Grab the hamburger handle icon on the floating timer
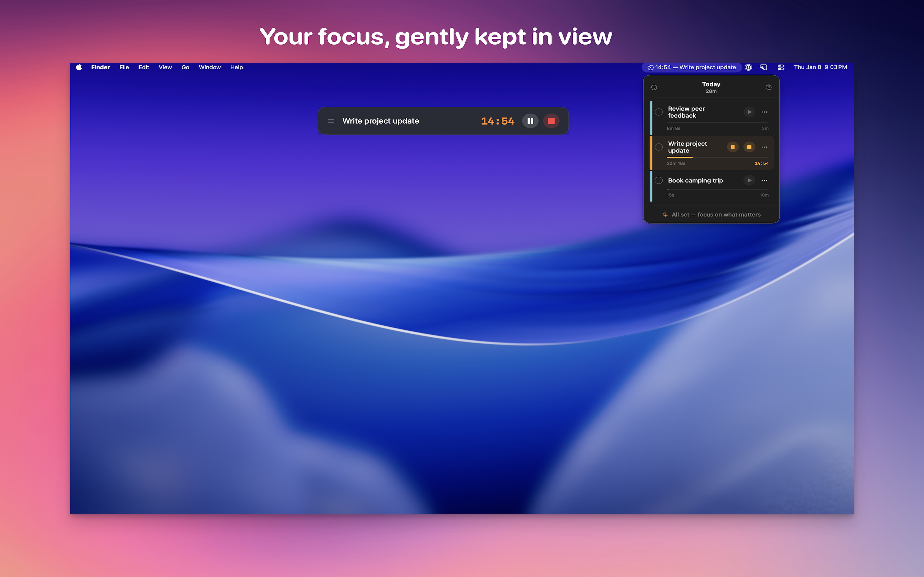This screenshot has width=924, height=577. tap(331, 121)
